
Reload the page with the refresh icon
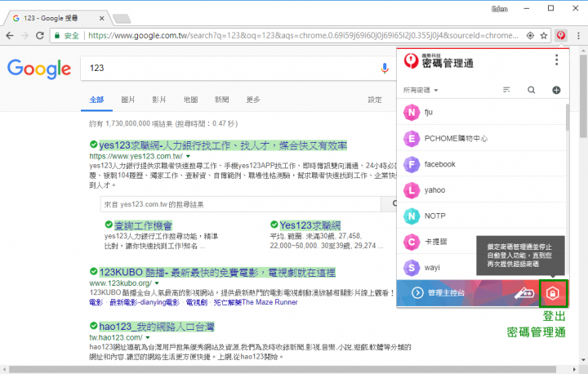[40, 36]
